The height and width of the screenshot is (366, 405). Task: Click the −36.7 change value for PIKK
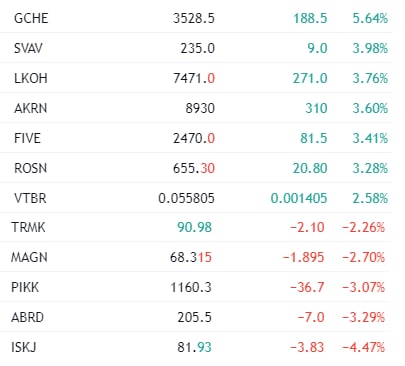tap(307, 287)
